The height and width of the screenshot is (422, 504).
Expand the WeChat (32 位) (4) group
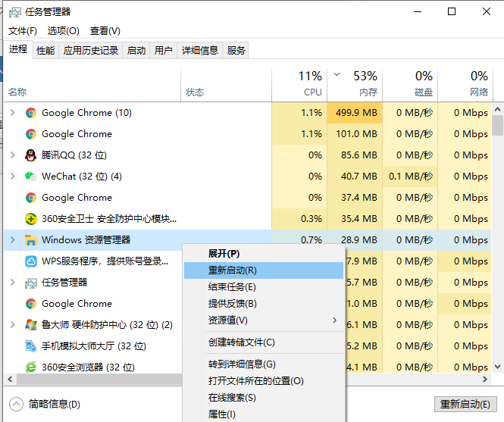click(x=13, y=176)
